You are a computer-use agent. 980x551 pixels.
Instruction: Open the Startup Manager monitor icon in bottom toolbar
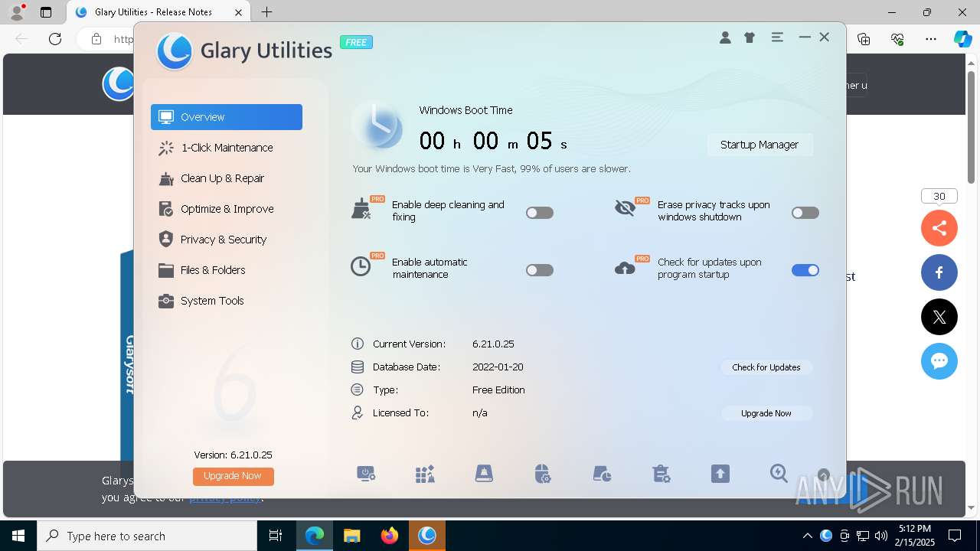point(366,474)
